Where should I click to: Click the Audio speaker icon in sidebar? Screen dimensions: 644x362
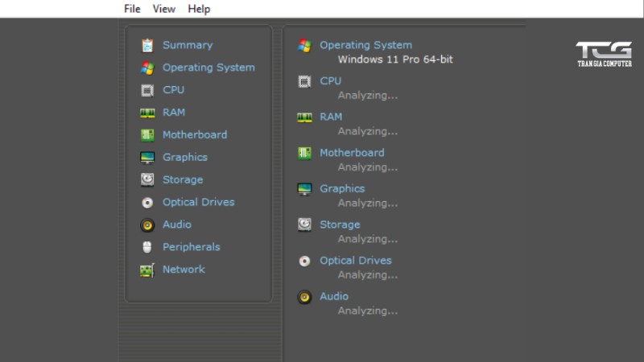(147, 225)
